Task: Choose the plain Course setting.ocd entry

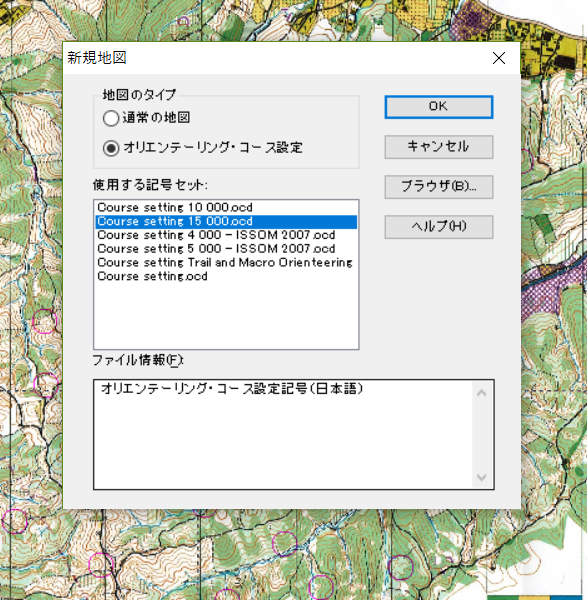Action: click(226, 277)
